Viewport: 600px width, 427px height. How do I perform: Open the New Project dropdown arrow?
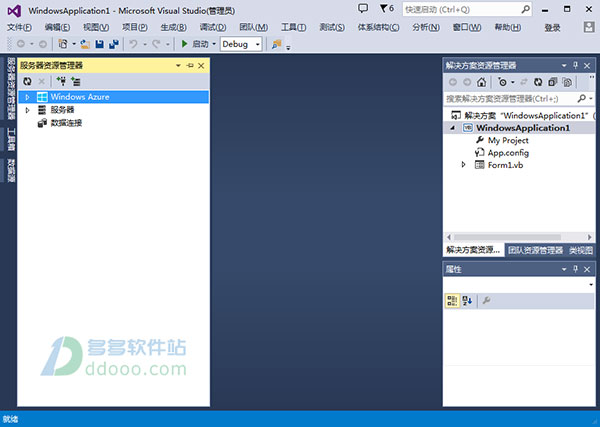pyautogui.click(x=74, y=44)
